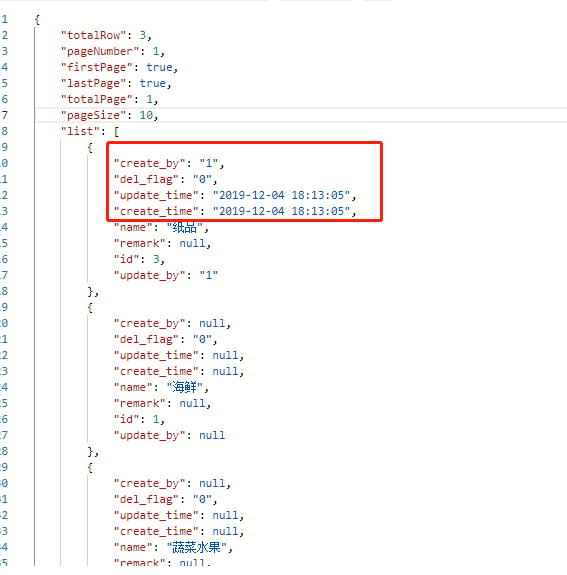The image size is (567, 575).
Task: Click the "update_by" key with value "1"
Action: tap(149, 275)
